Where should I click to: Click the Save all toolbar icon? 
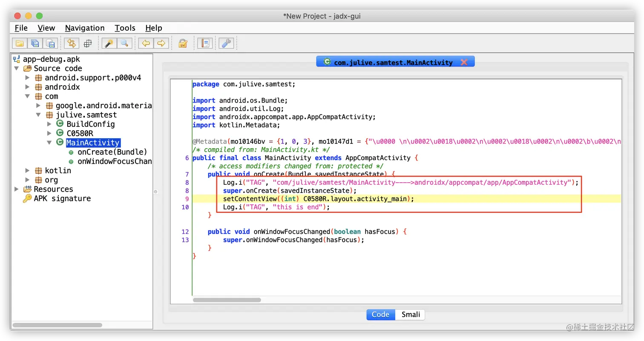tap(35, 43)
